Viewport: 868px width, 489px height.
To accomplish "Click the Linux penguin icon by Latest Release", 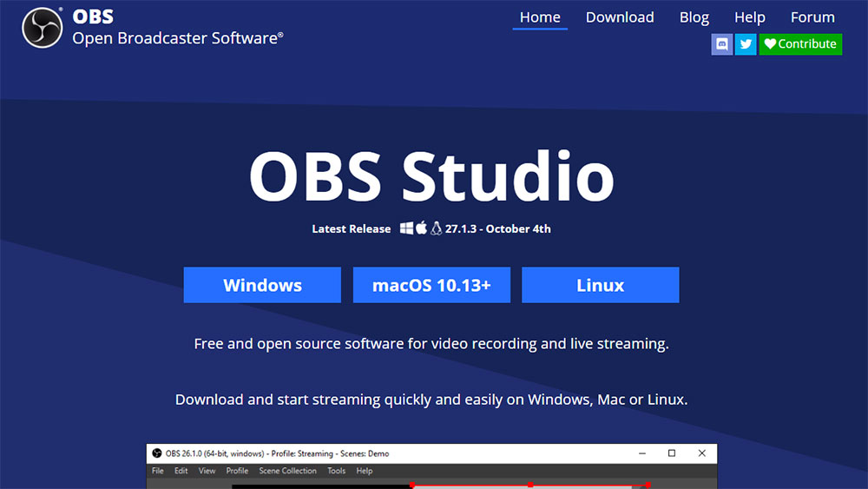I will pos(437,228).
